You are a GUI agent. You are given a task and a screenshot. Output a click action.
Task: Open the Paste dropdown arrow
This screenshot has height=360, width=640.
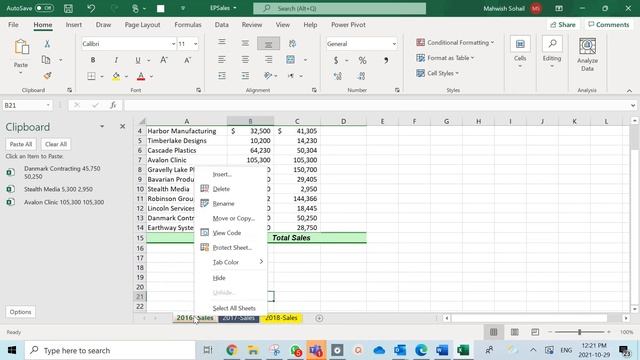20,73
